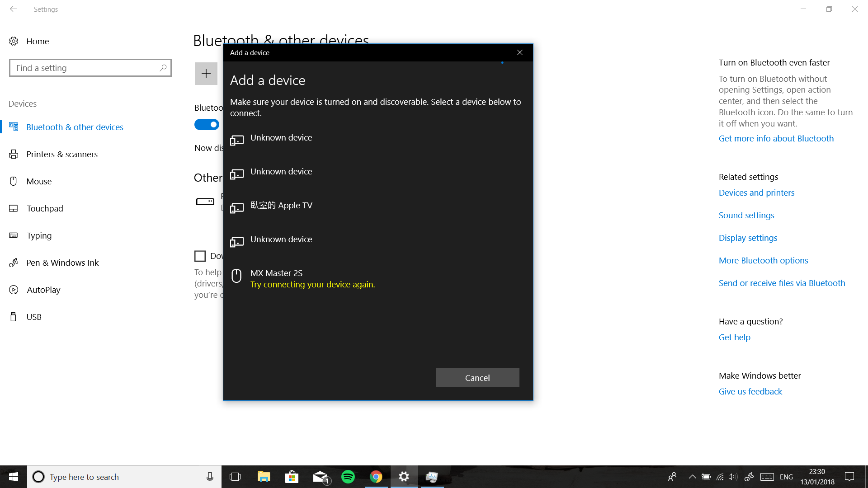
Task: Click the MX Master 2S mouse icon
Action: pos(236,276)
